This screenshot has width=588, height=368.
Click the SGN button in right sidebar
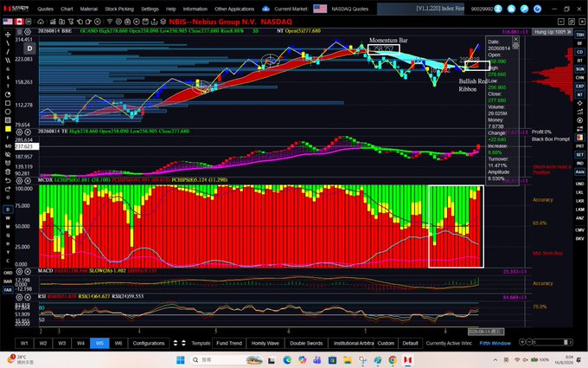pos(579,69)
